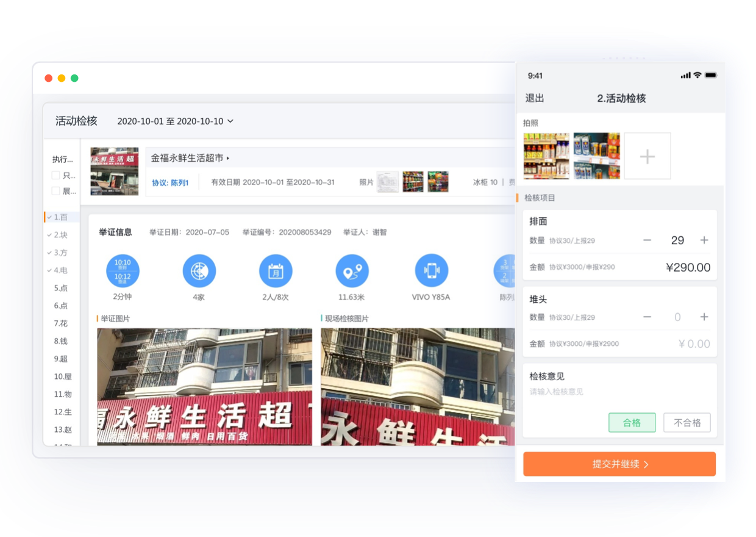The height and width of the screenshot is (537, 756).
Task: Click the calendar icon labeled 2人/8次
Action: pos(276,270)
